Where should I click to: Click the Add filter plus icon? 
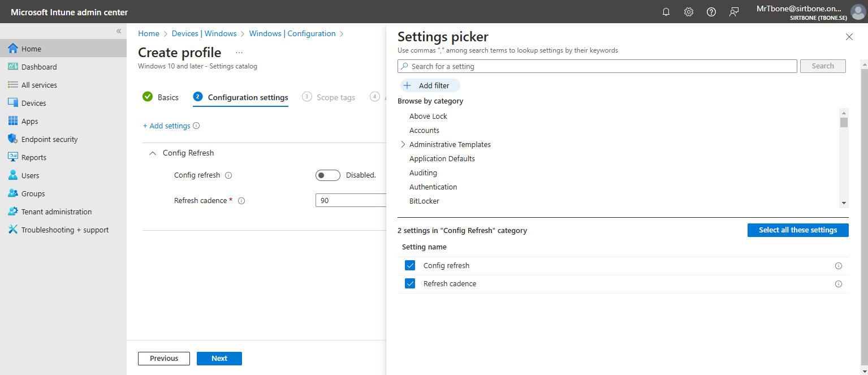pos(407,85)
